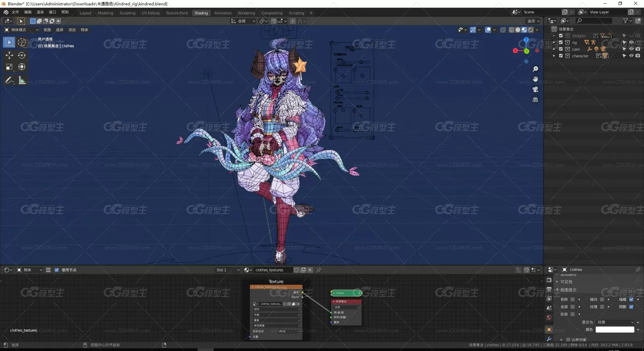Toggle camera view with camera gizmo icon
The width and height of the screenshot is (644, 351).
point(535,89)
